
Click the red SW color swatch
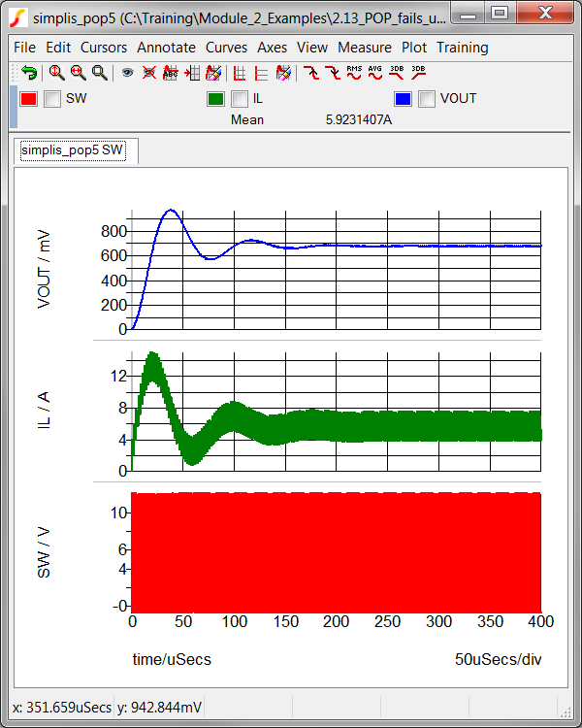click(x=28, y=98)
